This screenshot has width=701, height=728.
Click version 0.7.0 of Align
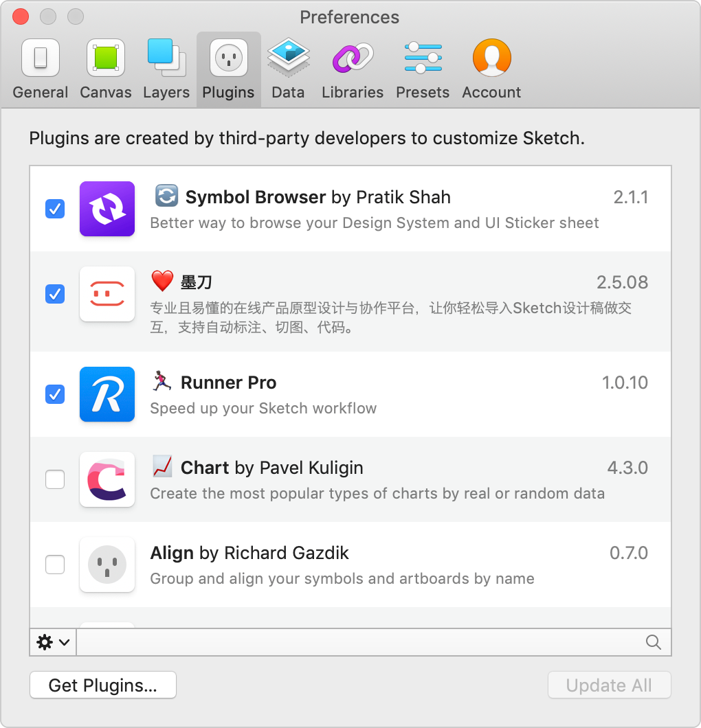629,553
